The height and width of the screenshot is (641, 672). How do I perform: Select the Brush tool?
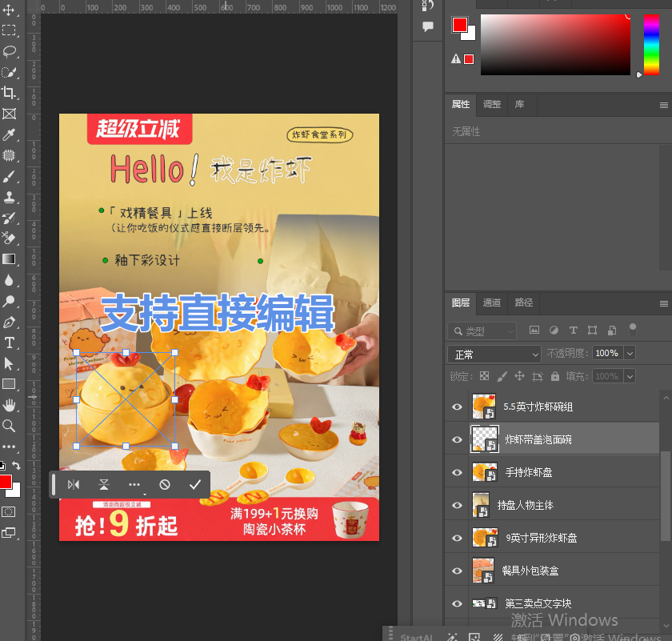point(9,176)
